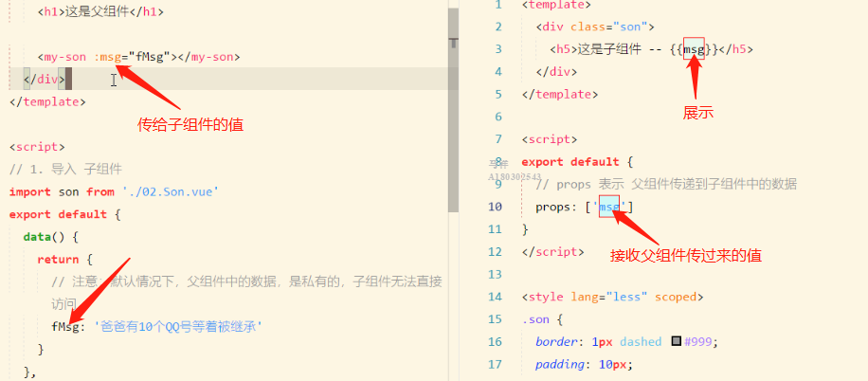Viewport: 868px width, 381px height.
Task: Click the 'fMsg' attribute value in my-son tag
Action: (x=149, y=57)
